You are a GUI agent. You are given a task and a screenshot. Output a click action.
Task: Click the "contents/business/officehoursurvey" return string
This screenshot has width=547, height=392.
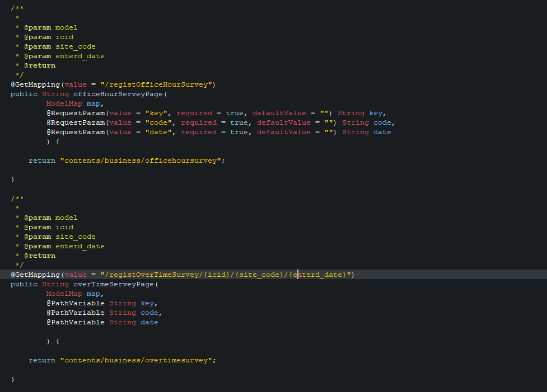(141, 160)
